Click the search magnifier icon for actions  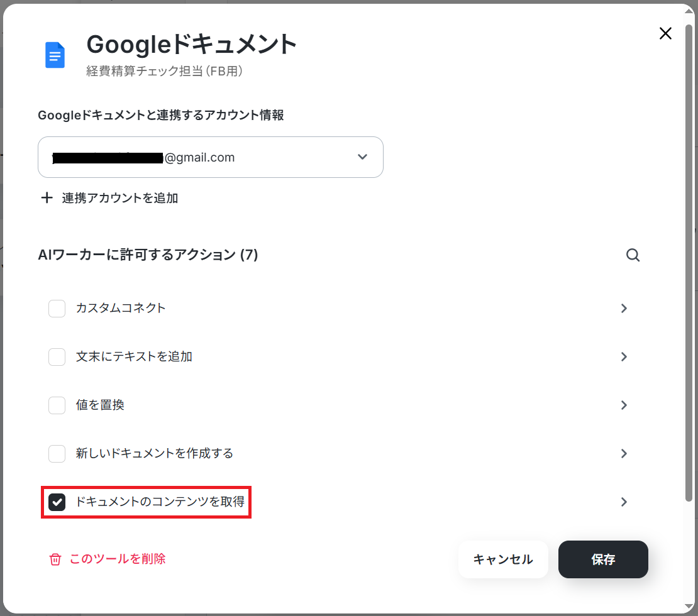tap(633, 255)
